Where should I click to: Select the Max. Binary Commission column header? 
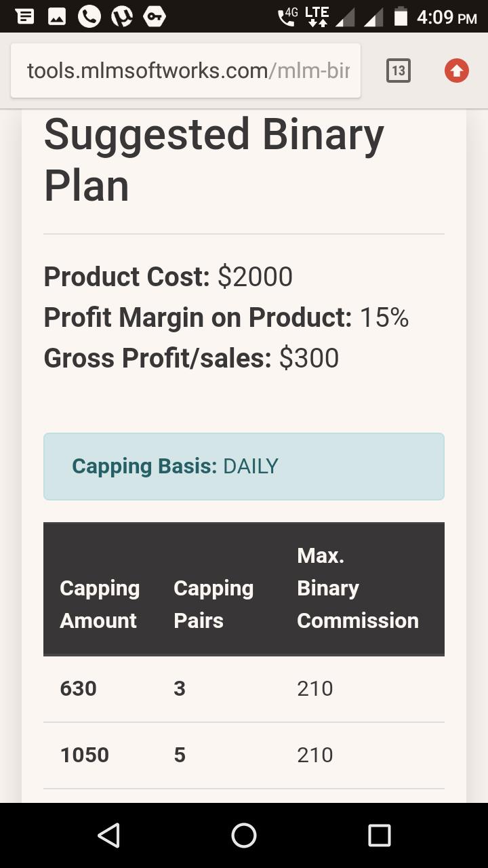click(358, 588)
